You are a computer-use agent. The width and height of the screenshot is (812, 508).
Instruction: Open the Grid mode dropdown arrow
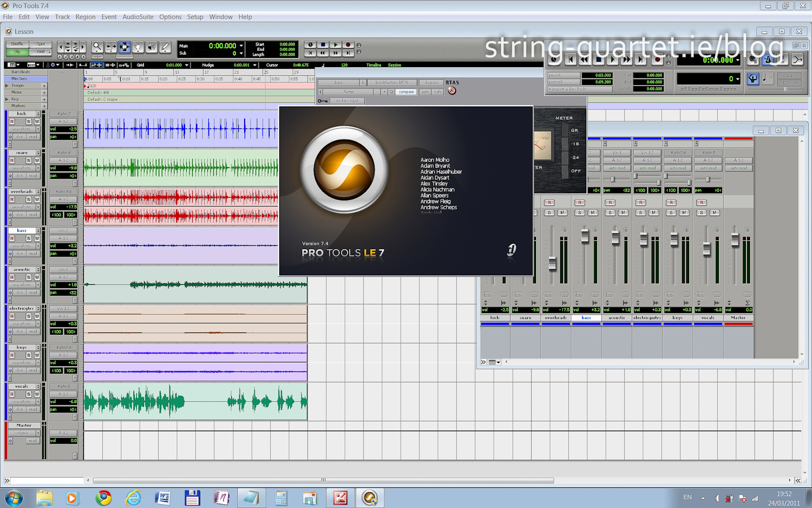point(49,52)
